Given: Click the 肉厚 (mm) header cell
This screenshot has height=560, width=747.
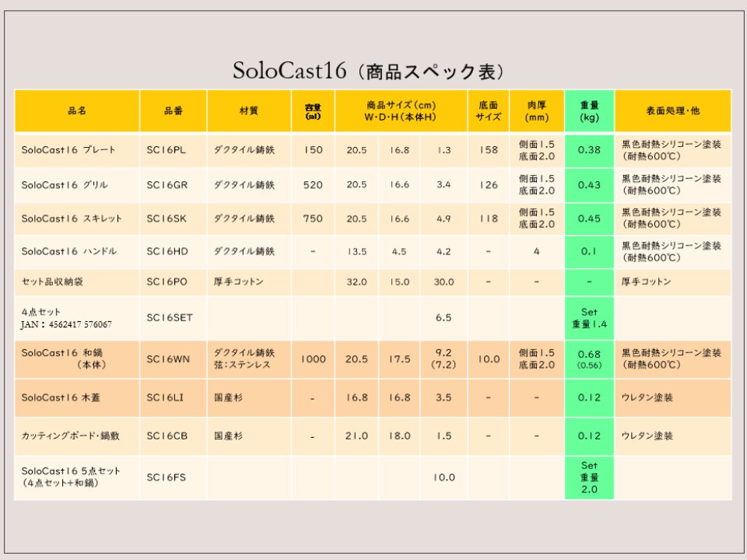Looking at the screenshot, I should click(537, 111).
